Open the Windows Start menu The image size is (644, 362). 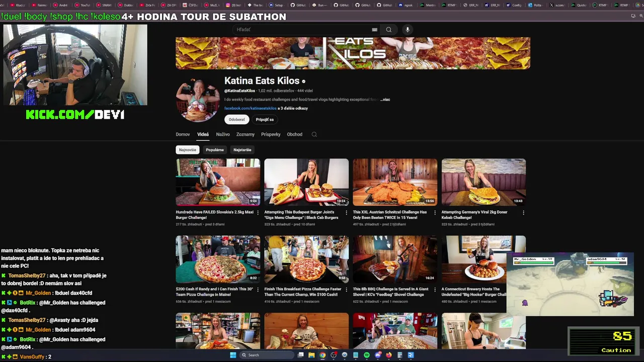pyautogui.click(x=233, y=355)
